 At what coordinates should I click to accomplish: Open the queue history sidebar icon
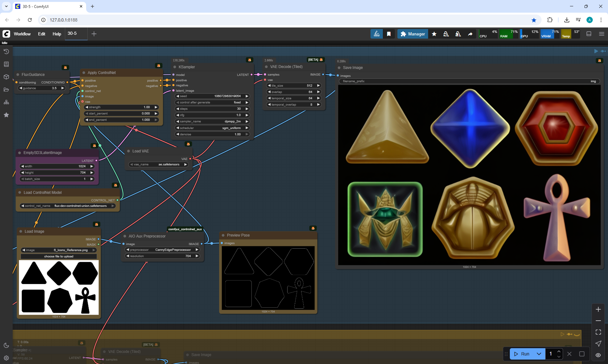coord(6,52)
